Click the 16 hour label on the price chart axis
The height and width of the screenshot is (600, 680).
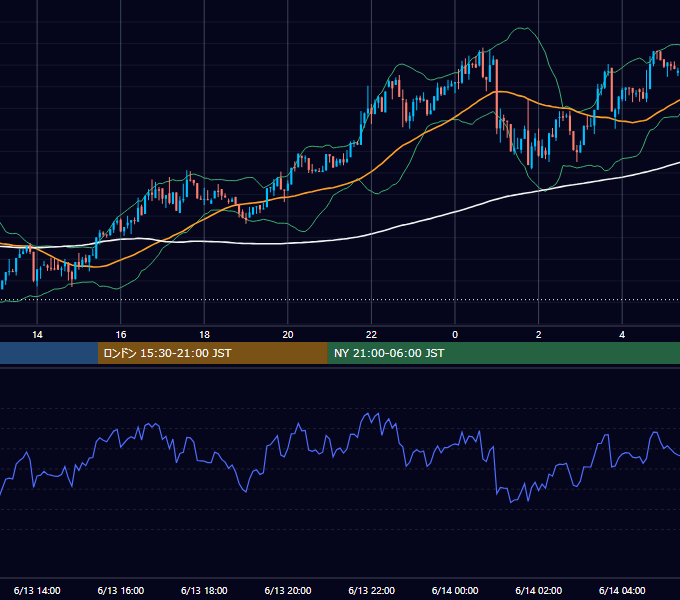coord(121,335)
